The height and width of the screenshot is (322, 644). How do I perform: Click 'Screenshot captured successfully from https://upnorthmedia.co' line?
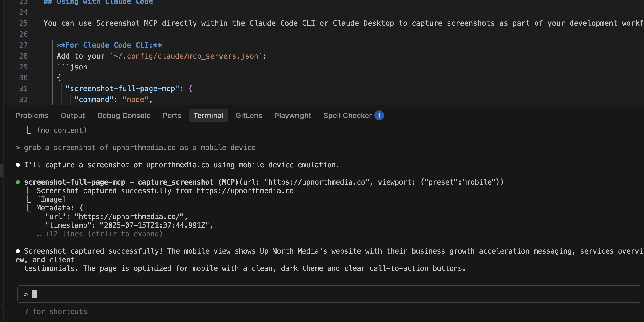[165, 191]
